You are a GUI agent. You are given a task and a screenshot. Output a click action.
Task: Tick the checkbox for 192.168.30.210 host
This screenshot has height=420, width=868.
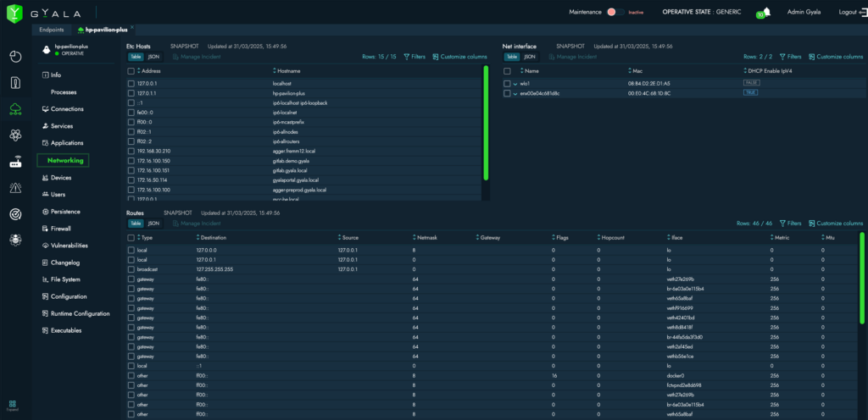tap(131, 151)
